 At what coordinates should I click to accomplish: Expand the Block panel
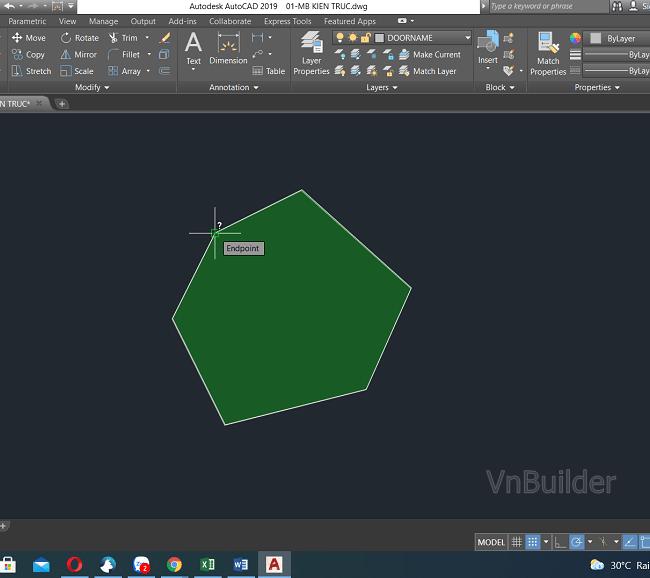coord(500,87)
